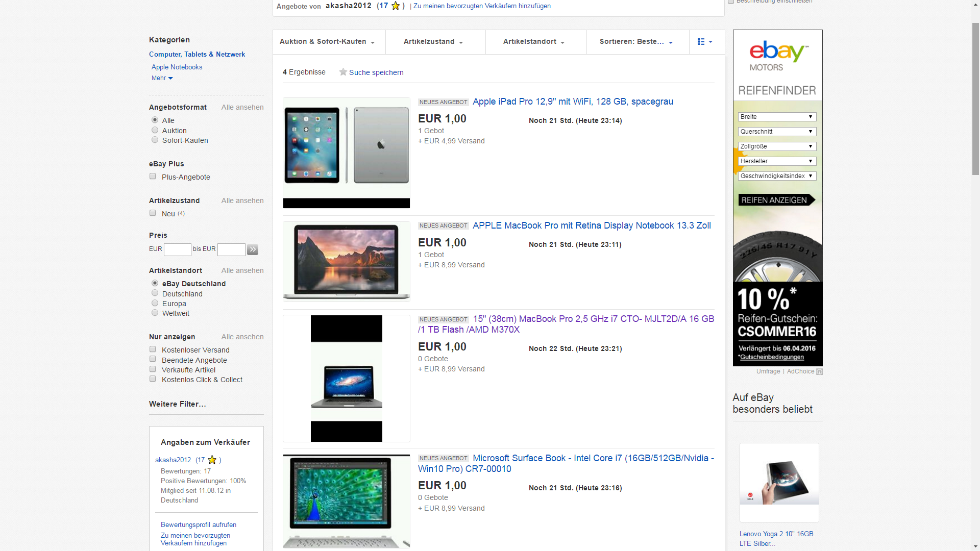Check the Beendete Angebote checkbox

pyautogui.click(x=153, y=359)
